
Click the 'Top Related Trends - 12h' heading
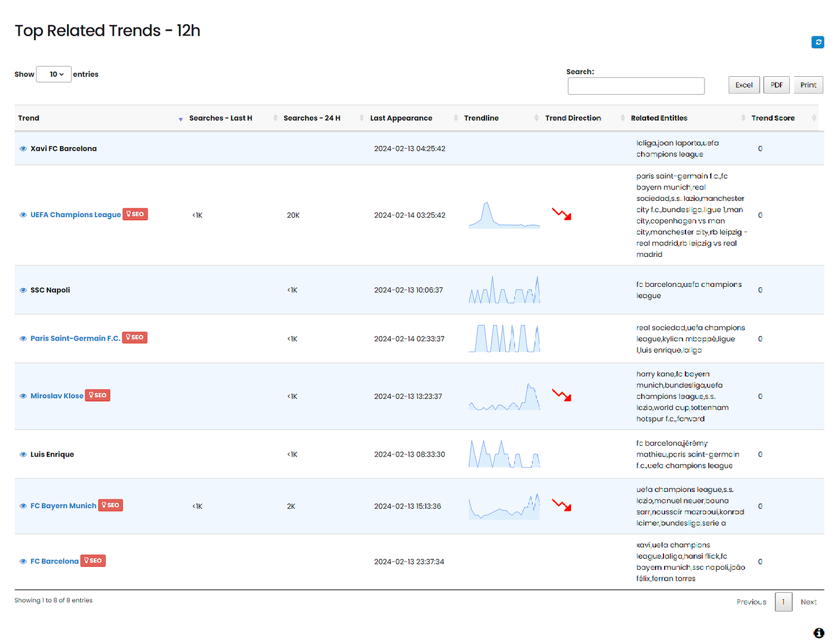coord(107,31)
